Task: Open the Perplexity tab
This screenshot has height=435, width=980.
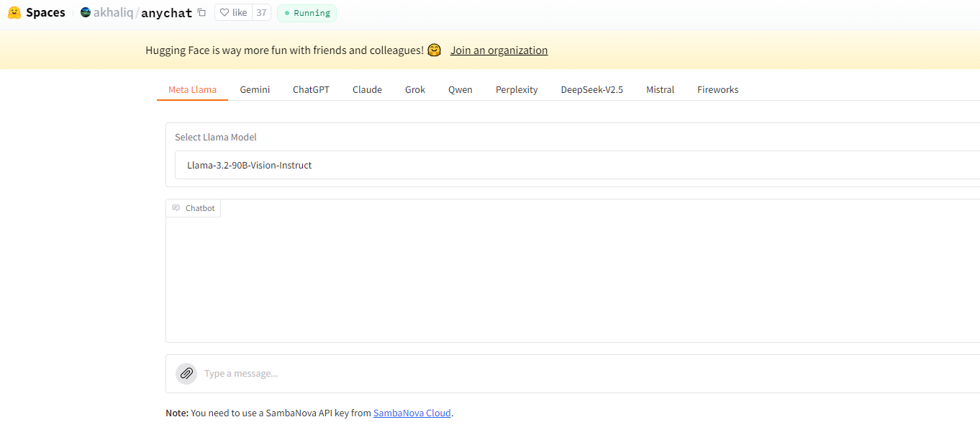Action: point(517,89)
